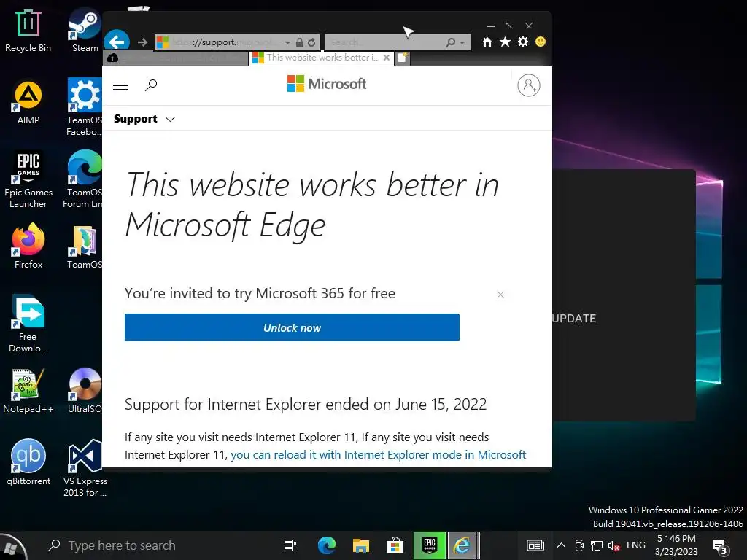Click the smiley feedback icon
Viewport: 747px width, 560px height.
[541, 42]
